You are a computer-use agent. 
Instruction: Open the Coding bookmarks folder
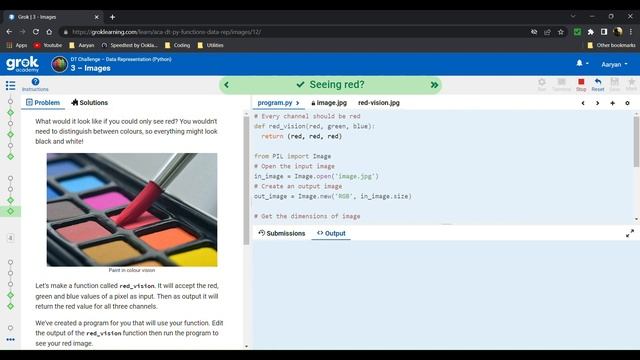[178, 45]
